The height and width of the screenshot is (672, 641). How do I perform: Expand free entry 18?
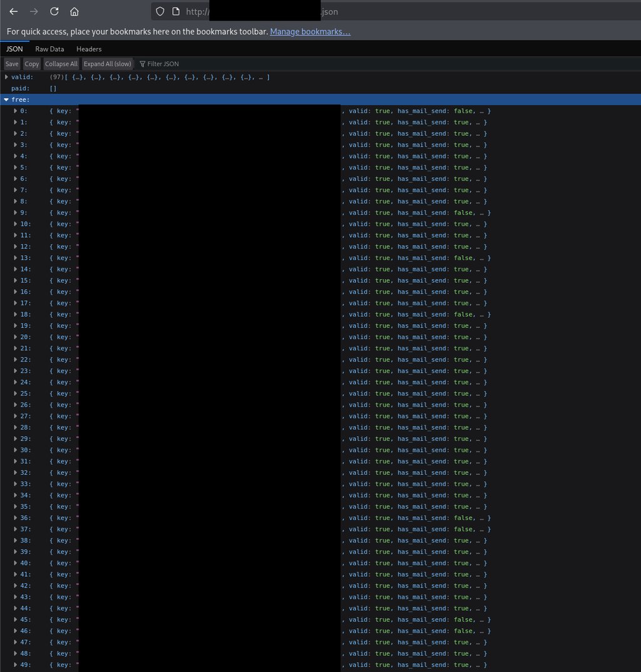16,315
